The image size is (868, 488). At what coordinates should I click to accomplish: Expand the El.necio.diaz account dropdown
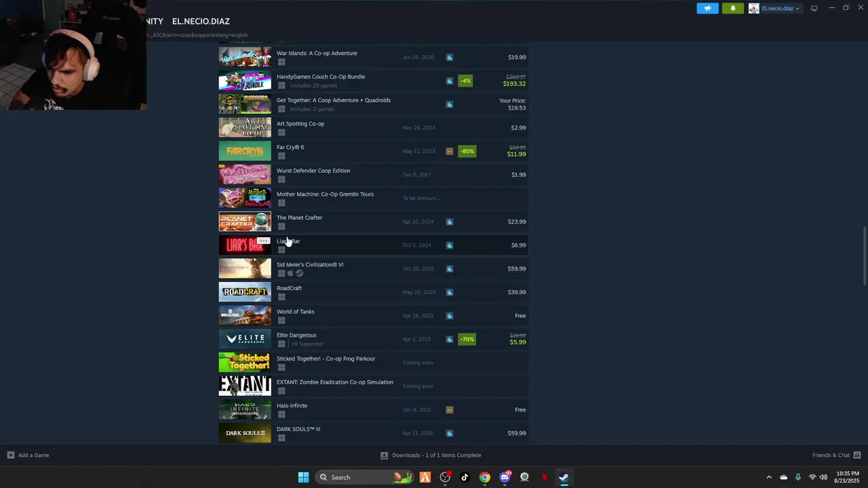(x=780, y=9)
